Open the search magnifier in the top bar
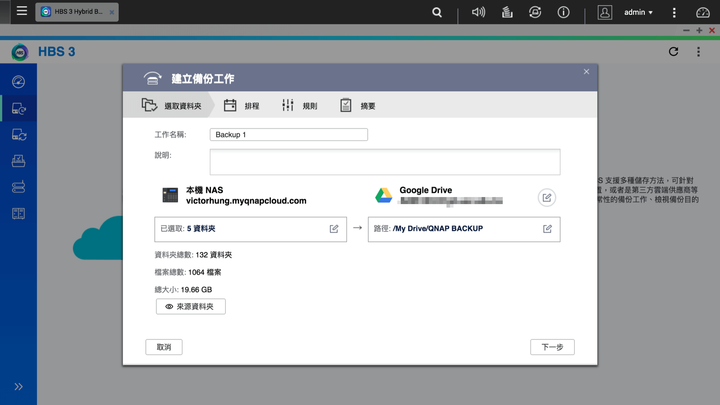 (437, 12)
